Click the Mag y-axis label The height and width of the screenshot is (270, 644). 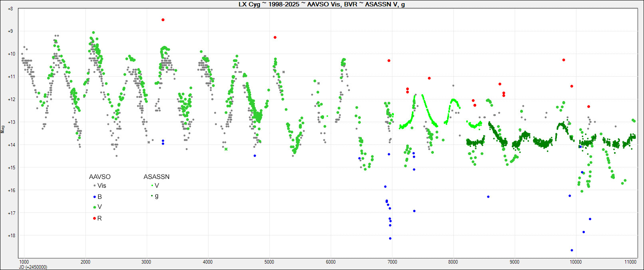point(3,129)
